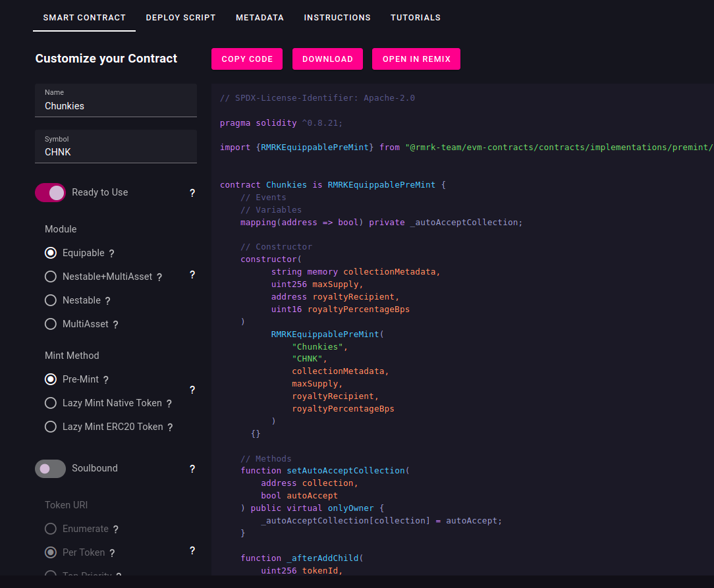Screen dimensions: 714x588
Task: Click help icon next to Equipable
Action: tap(112, 254)
